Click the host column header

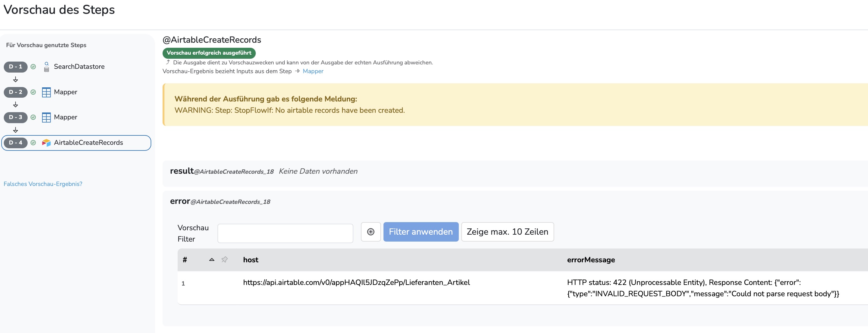pos(251,260)
